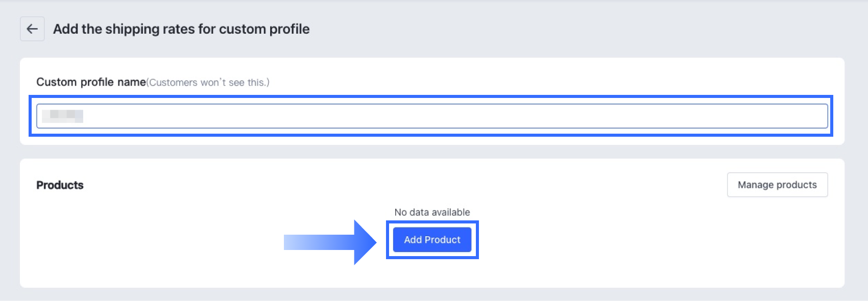The image size is (868, 301).
Task: Go back using the left arrow button
Action: click(x=32, y=29)
